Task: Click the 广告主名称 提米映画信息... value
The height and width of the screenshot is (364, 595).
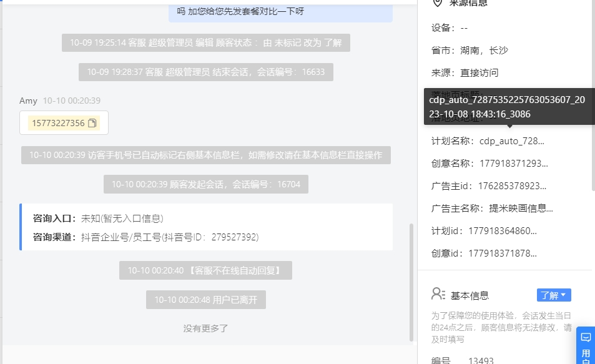Action: pos(521,209)
